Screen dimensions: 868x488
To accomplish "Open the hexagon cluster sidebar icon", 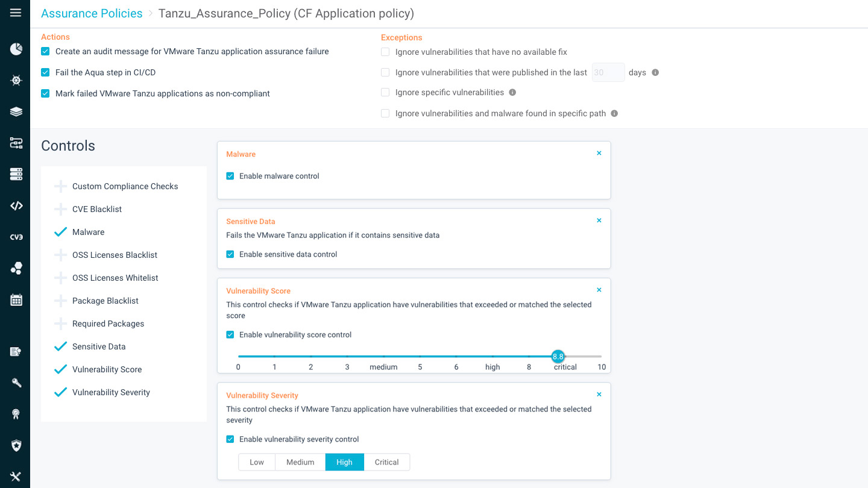I will tap(16, 268).
